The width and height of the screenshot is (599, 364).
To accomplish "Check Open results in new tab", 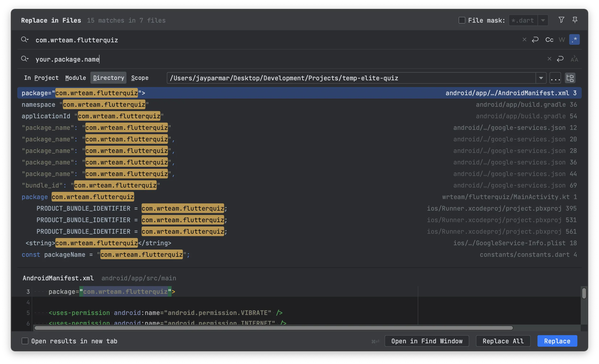I will (25, 341).
